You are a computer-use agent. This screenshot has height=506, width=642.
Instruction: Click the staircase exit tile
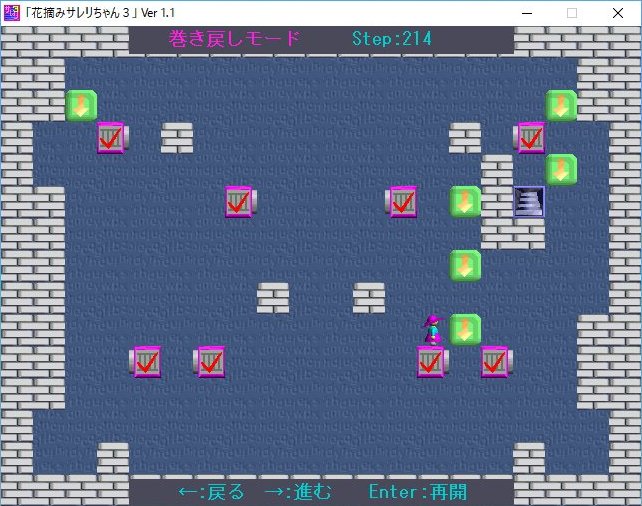tap(529, 201)
